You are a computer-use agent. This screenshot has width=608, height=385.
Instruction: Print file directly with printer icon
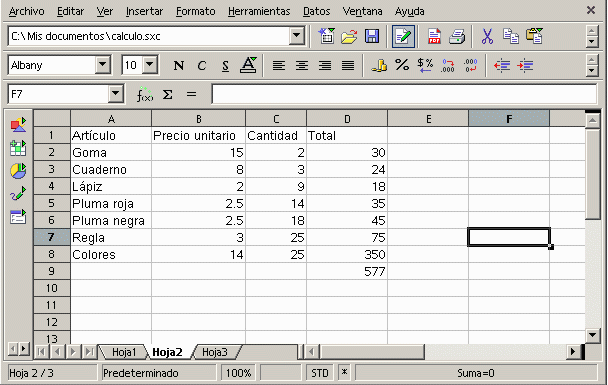click(x=457, y=36)
